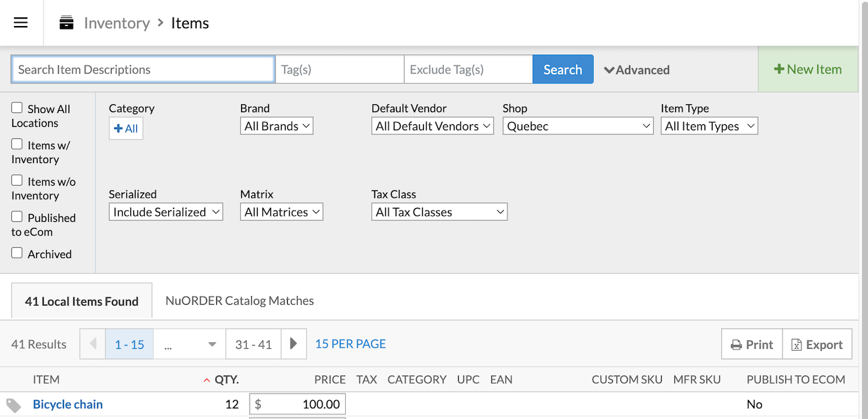Select page range 1 - 15
Screen dimensions: 868x419
pos(130,344)
